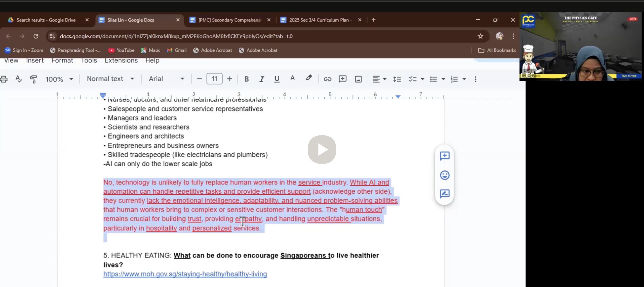Image resolution: width=644 pixels, height=287 pixels.
Task: Click the checklist icon
Action: click(413, 79)
